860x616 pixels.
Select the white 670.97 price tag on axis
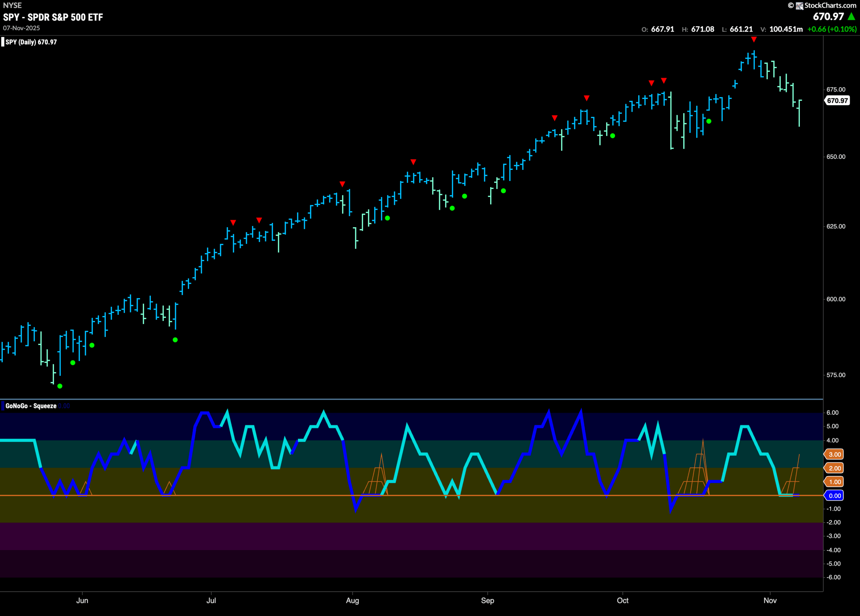837,101
